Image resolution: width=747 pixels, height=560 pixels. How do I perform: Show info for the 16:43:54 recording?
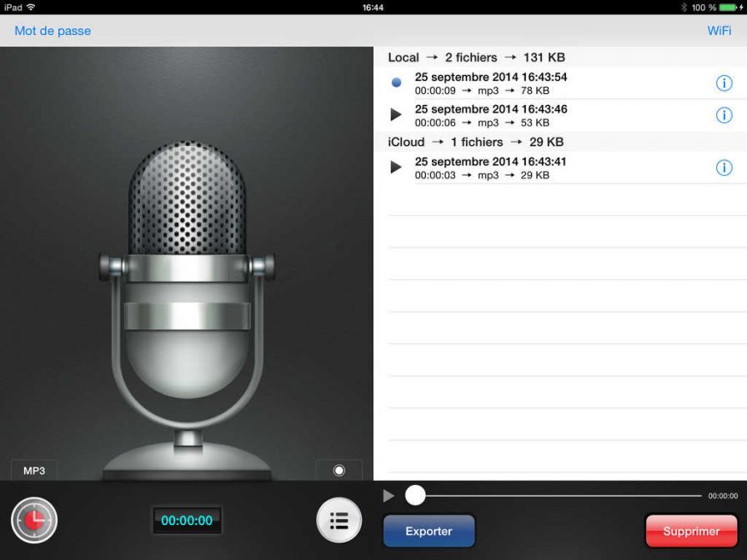pos(724,83)
